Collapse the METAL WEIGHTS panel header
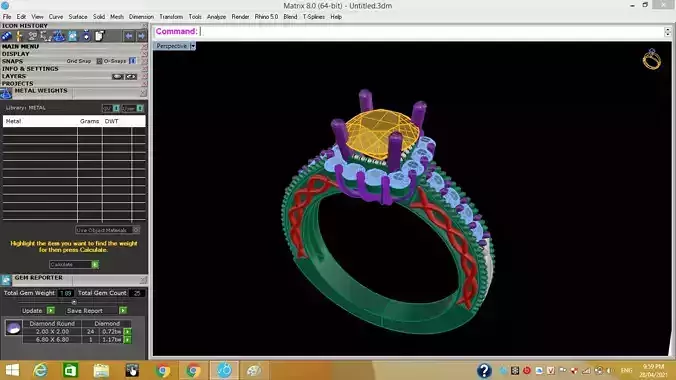 click(143, 93)
